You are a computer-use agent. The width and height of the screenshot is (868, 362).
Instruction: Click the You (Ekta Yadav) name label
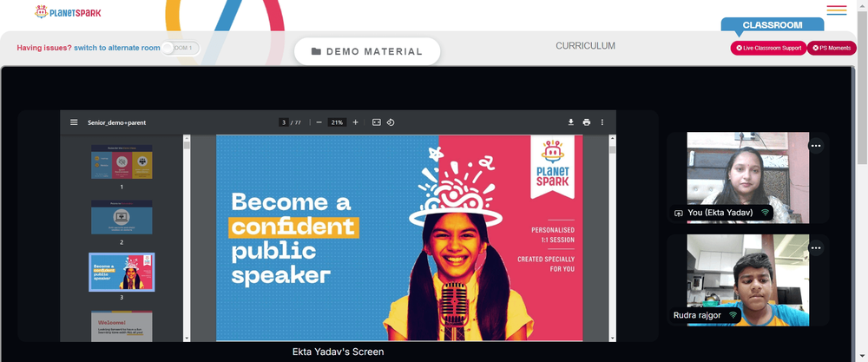[720, 213]
